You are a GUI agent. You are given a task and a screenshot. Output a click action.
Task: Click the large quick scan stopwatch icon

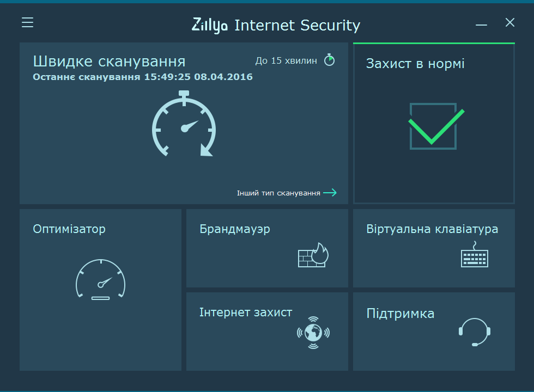(x=184, y=124)
